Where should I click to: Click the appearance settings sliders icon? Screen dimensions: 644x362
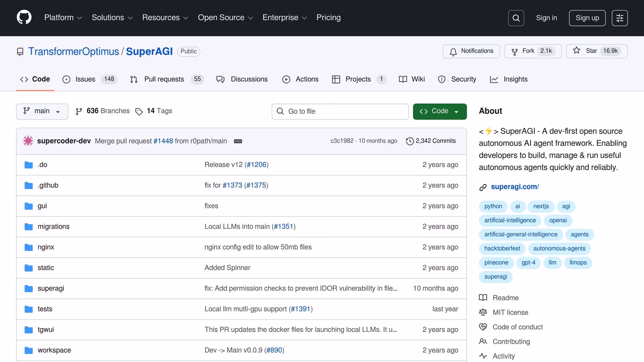[619, 18]
